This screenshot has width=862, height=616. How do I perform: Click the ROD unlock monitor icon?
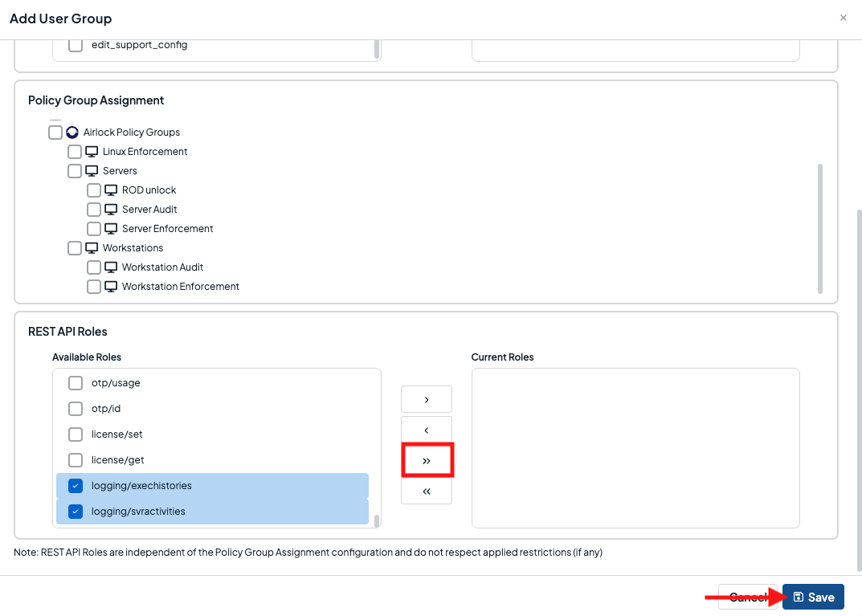(111, 190)
